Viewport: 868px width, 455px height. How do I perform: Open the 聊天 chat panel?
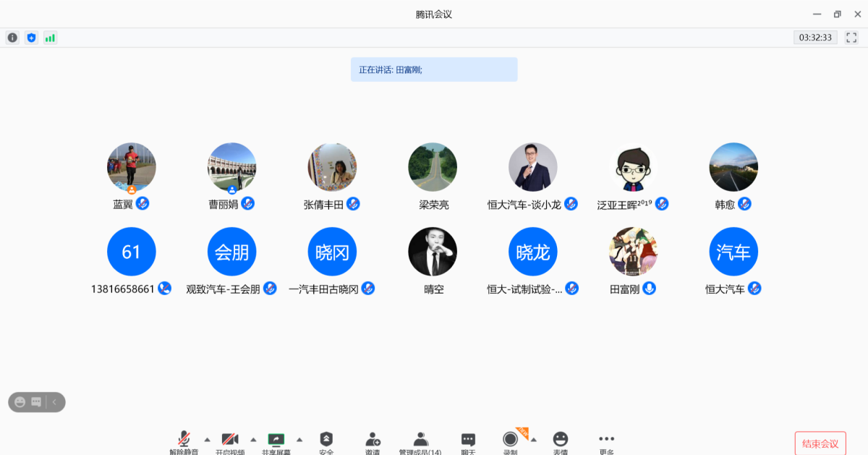tap(468, 441)
